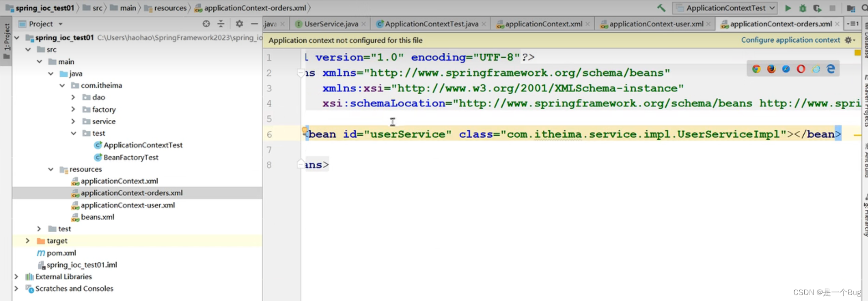Close the UserService.java tab

click(x=363, y=24)
